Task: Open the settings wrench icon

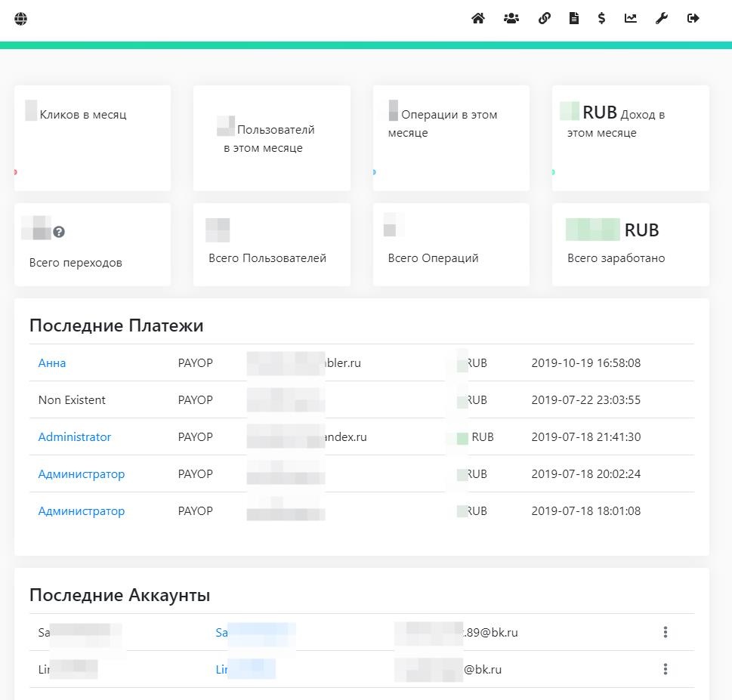Action: [x=662, y=18]
